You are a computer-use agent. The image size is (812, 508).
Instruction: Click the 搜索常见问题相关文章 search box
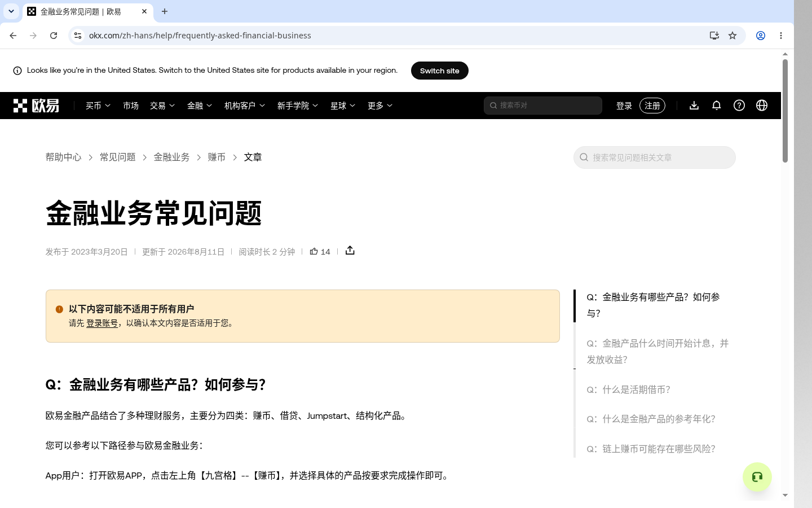coord(655,157)
